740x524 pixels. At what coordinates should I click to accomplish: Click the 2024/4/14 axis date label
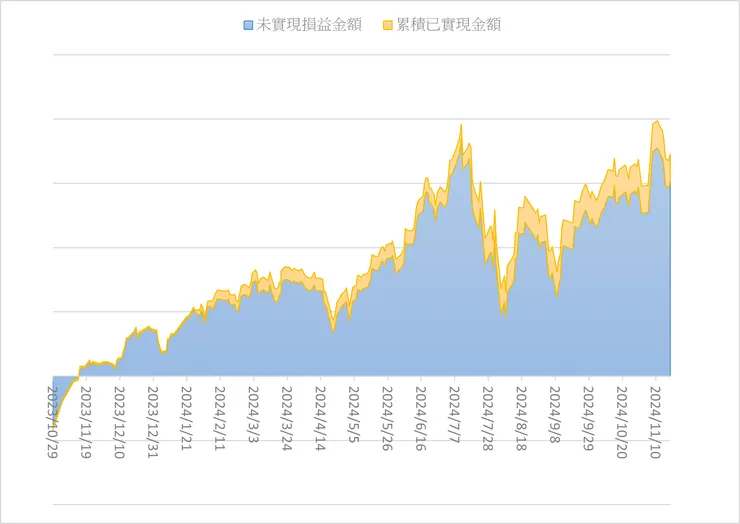(320, 419)
